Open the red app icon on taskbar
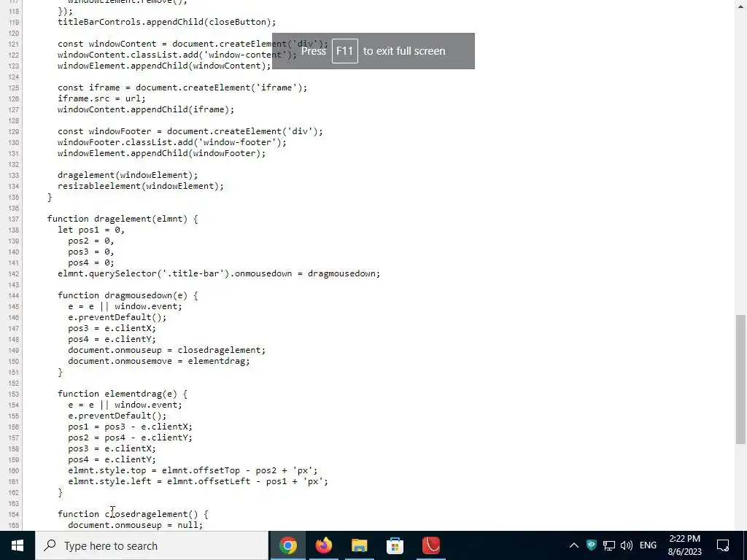The height and width of the screenshot is (560, 747). pos(430,545)
